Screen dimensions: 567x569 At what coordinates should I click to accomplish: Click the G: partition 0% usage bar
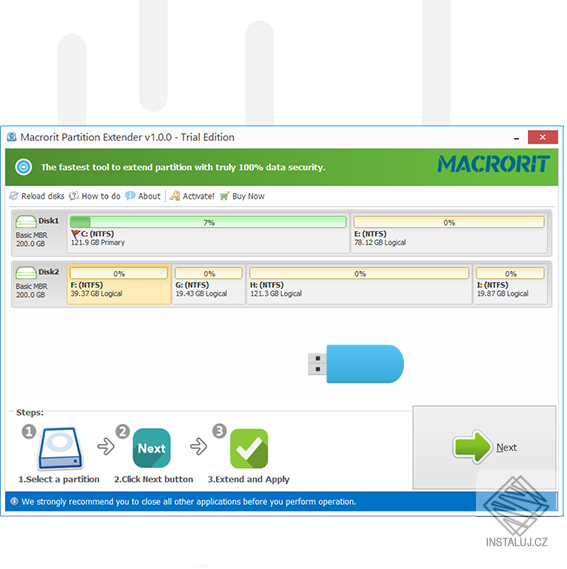pyautogui.click(x=209, y=273)
